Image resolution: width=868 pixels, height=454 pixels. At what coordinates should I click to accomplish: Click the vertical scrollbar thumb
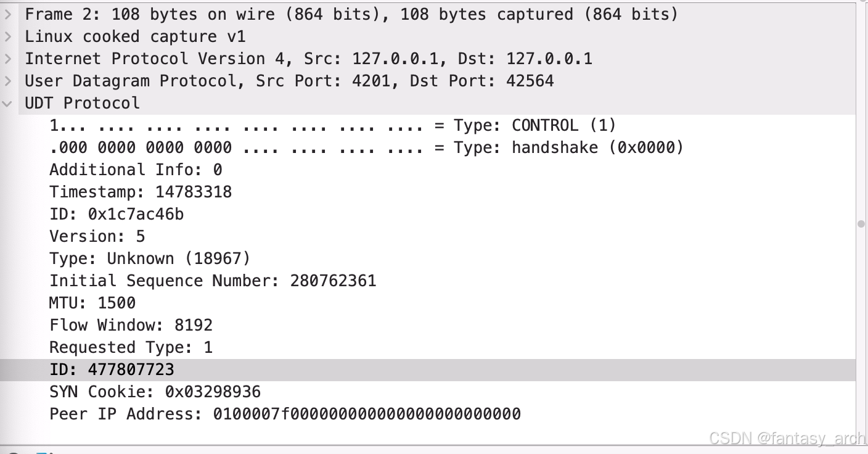pos(861,223)
